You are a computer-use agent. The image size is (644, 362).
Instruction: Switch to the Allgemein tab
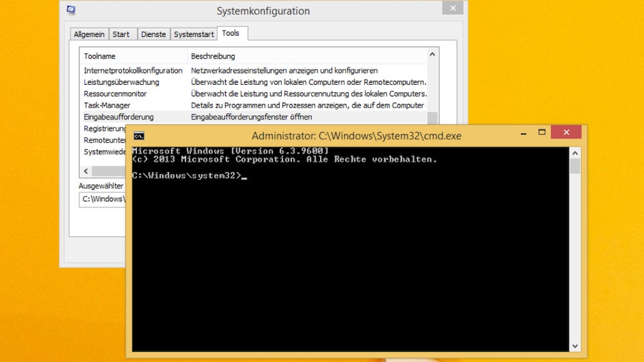coord(89,34)
